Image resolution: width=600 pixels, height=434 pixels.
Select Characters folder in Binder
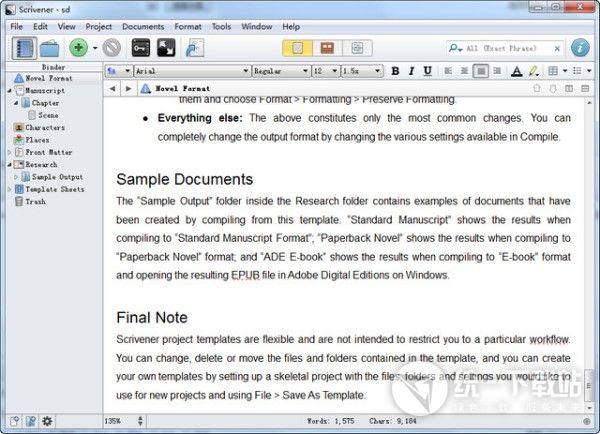45,127
